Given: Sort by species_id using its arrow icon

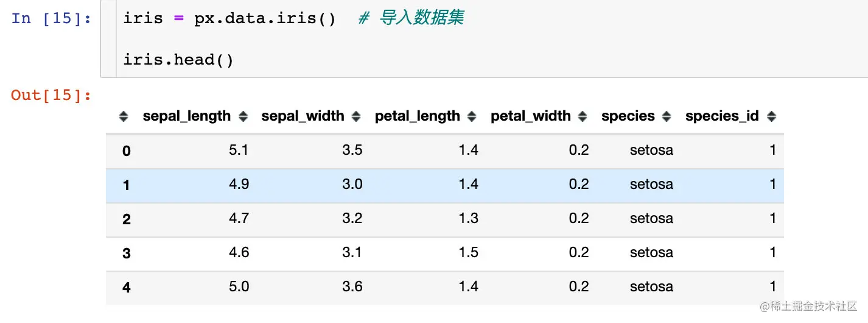Looking at the screenshot, I should (x=772, y=116).
